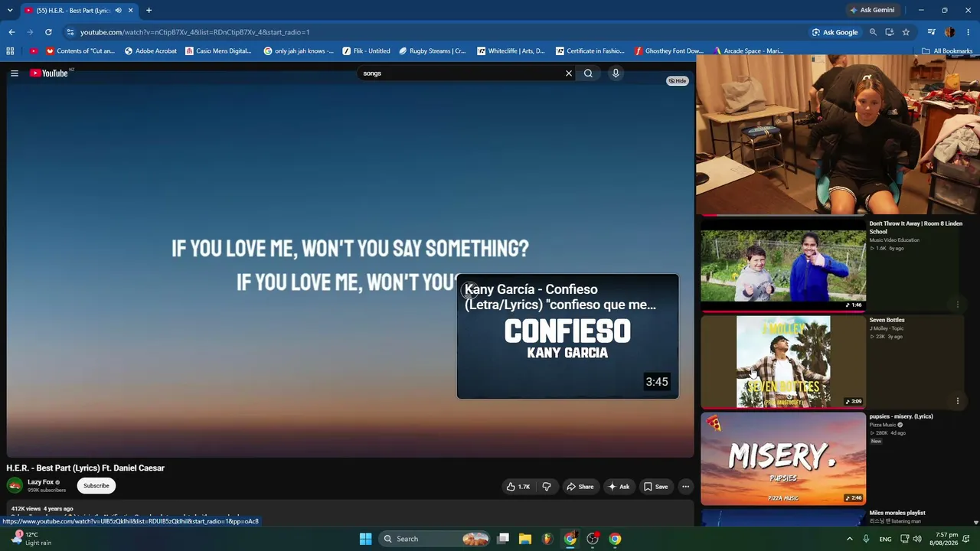
Task: Close the H.E.R. Best Part tab
Action: tap(131, 11)
